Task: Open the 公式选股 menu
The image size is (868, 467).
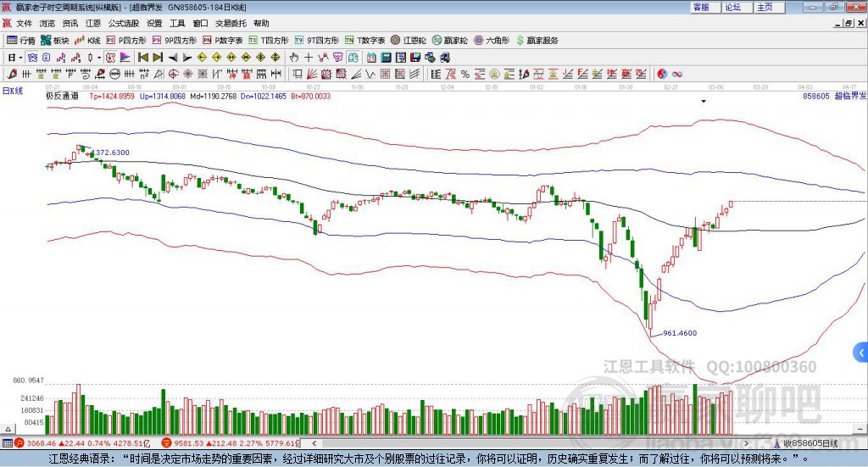Action: (124, 23)
